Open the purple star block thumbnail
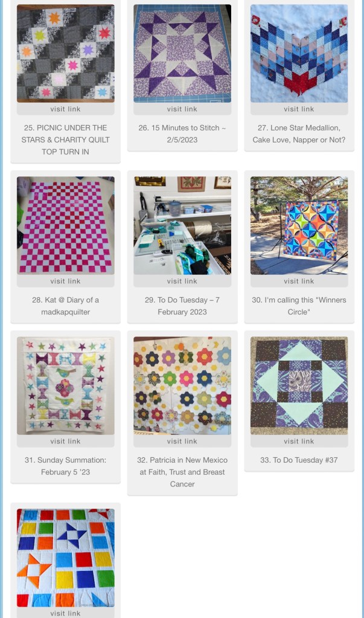Screen dimensions: 364x618 [182, 54]
